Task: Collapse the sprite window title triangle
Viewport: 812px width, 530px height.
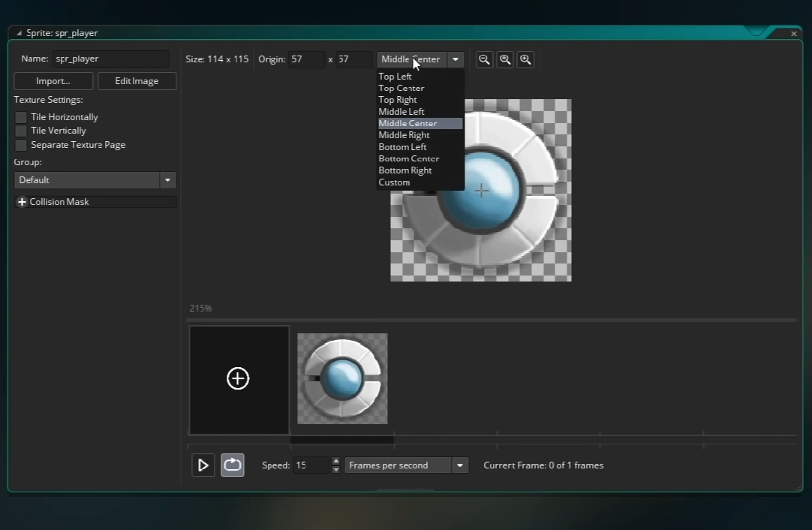Action: 19,33
